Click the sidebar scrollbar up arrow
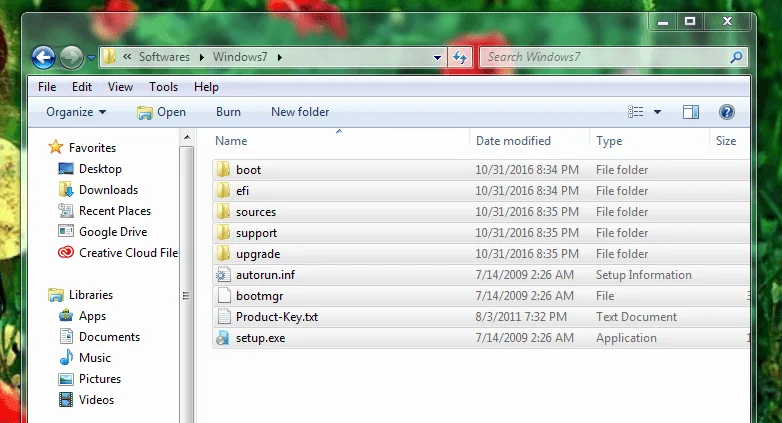Screen dimensions: 782x423 [187, 137]
